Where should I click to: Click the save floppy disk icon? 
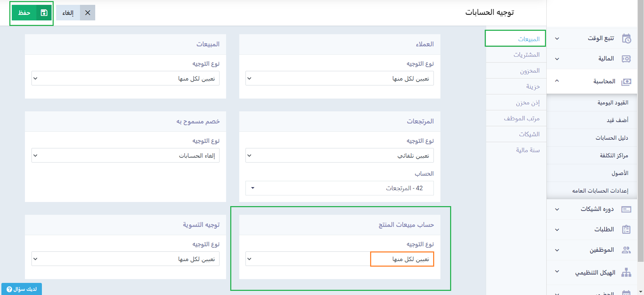44,13
